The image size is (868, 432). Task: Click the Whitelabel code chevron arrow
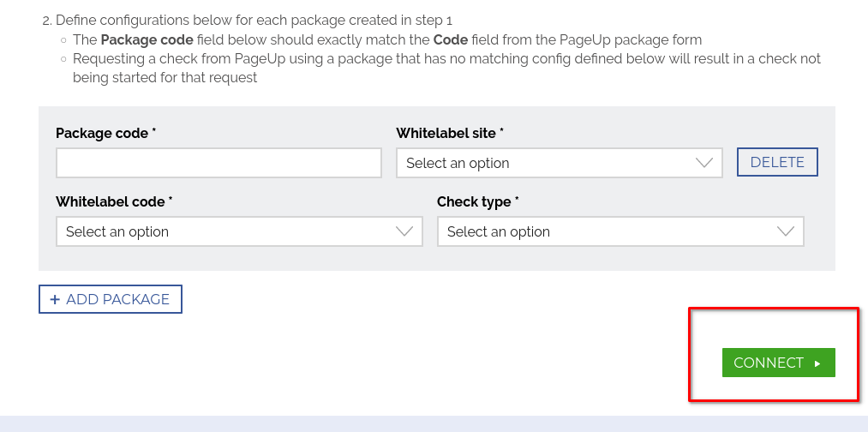404,231
